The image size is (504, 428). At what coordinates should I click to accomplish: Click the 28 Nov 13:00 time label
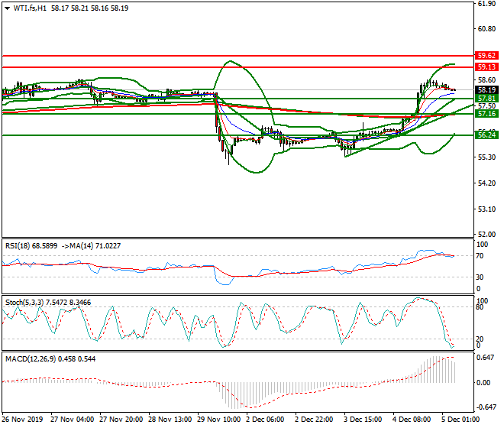pos(170,420)
